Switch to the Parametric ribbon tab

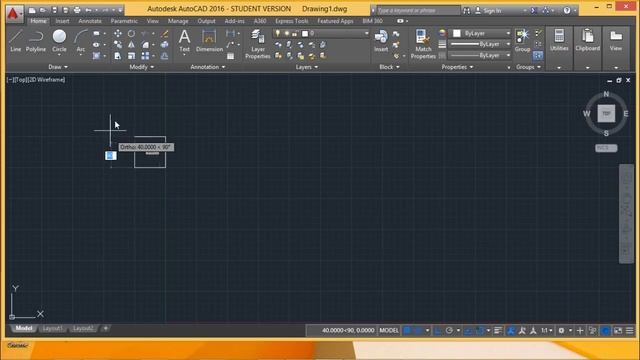(124, 21)
